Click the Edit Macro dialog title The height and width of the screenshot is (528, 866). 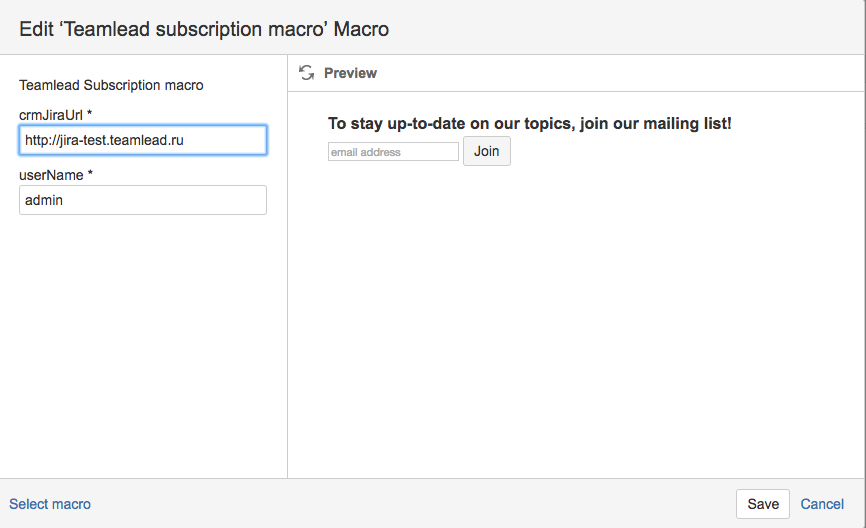coord(204,29)
